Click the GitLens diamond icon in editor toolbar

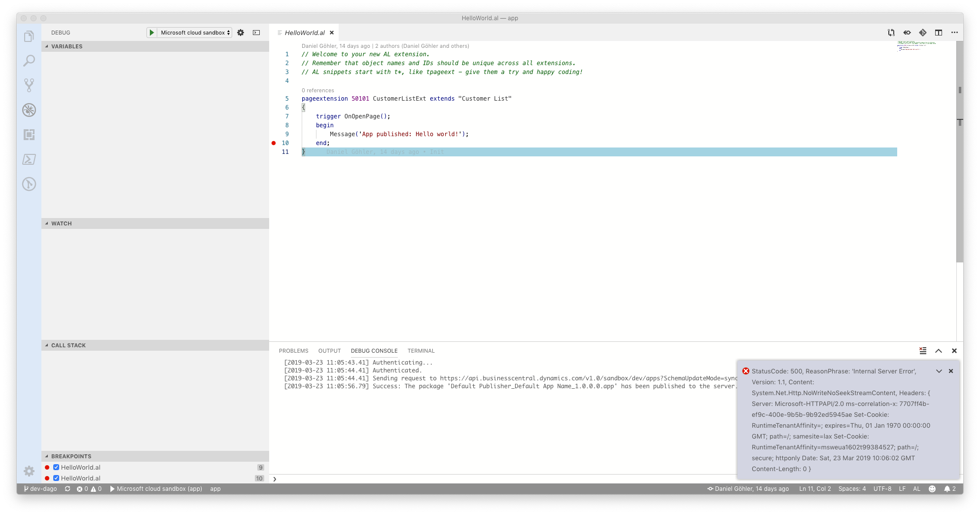(923, 33)
